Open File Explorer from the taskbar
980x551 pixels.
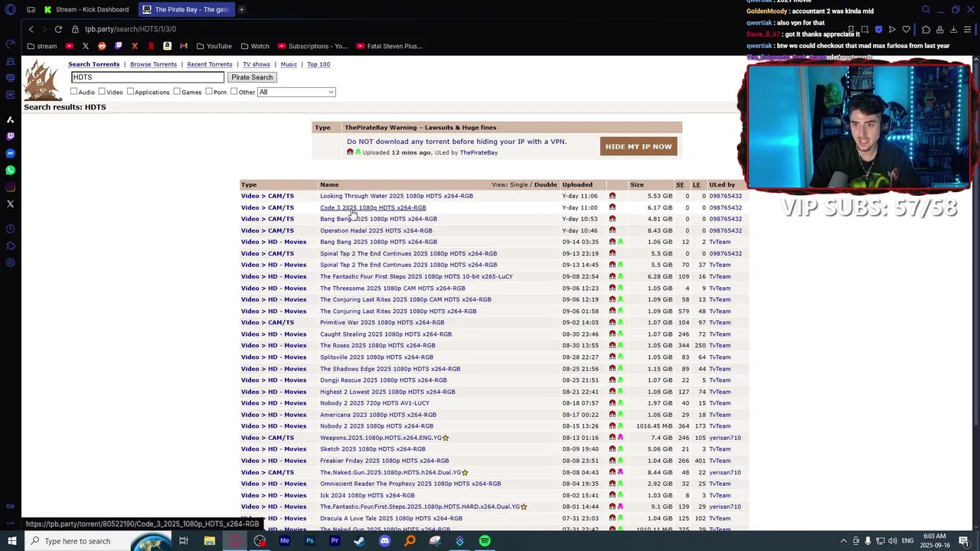point(209,541)
